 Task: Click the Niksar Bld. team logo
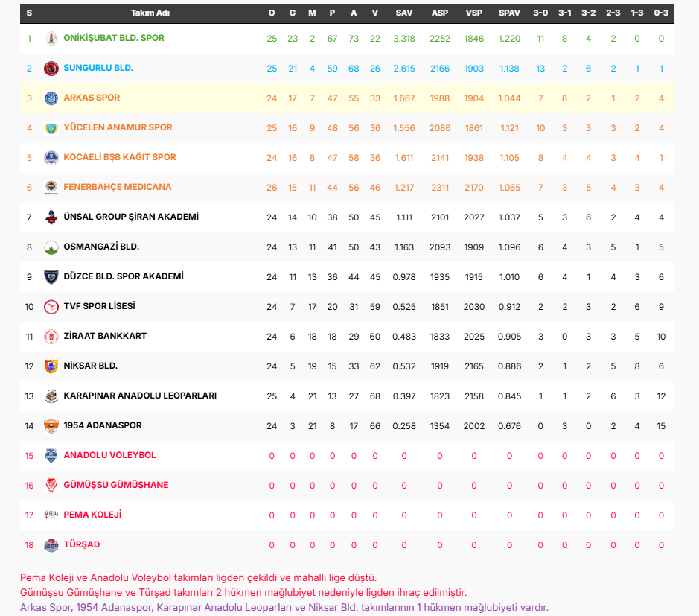(51, 366)
